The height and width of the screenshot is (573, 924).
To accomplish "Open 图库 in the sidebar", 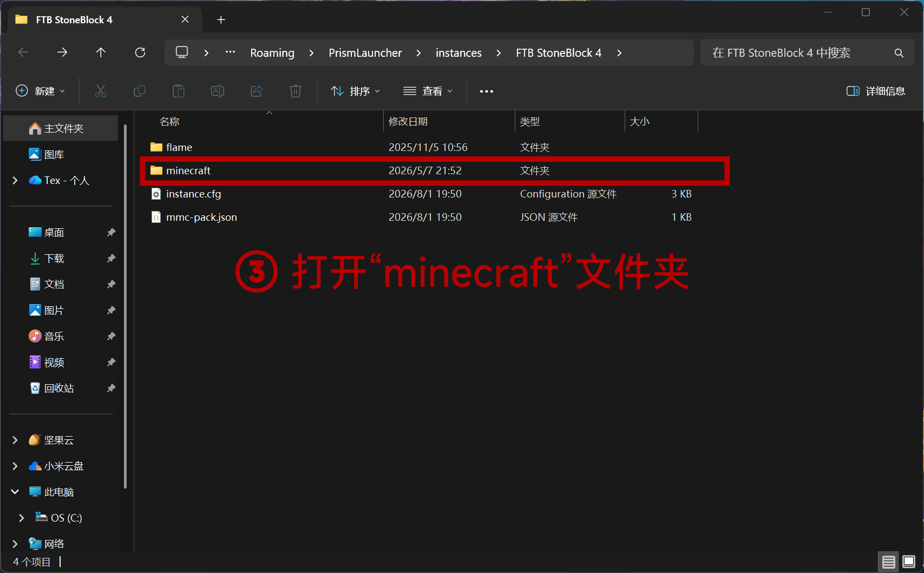I will coord(61,154).
